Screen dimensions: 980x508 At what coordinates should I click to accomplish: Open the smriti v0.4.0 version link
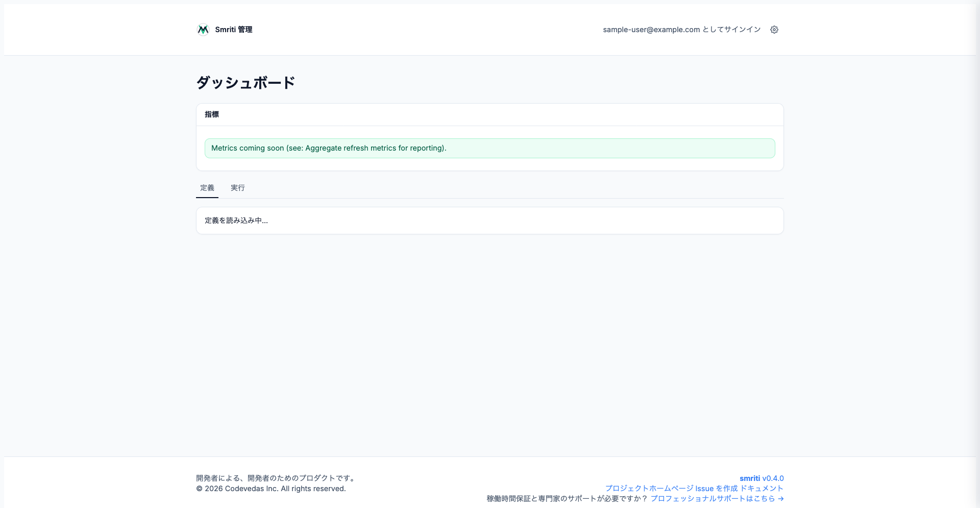[x=761, y=478]
